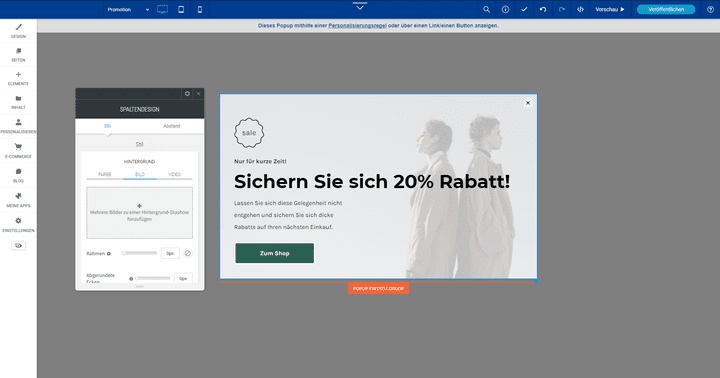Click the popup corner resize handle
The height and width of the screenshot is (378, 720).
coord(536,280)
